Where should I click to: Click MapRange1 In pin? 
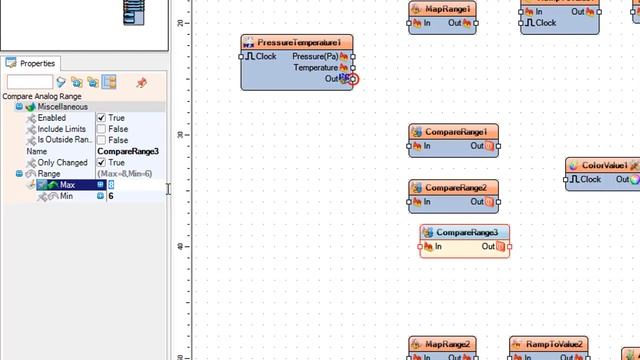click(409, 23)
